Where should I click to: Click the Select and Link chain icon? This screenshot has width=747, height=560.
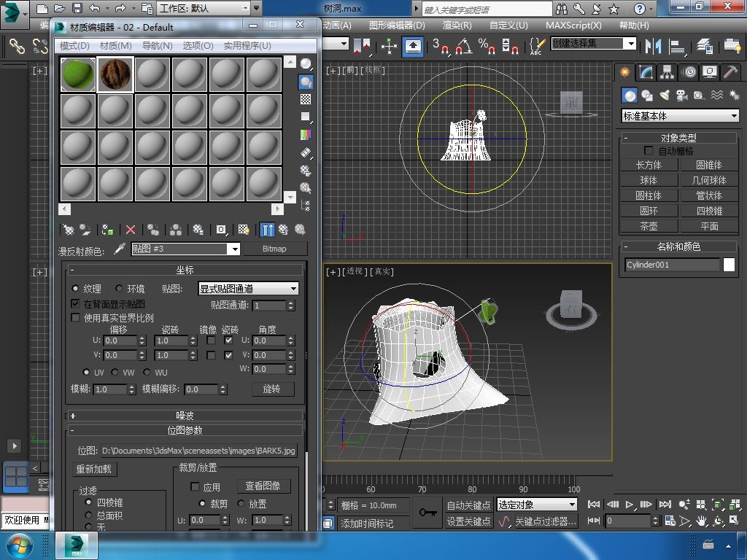point(18,46)
